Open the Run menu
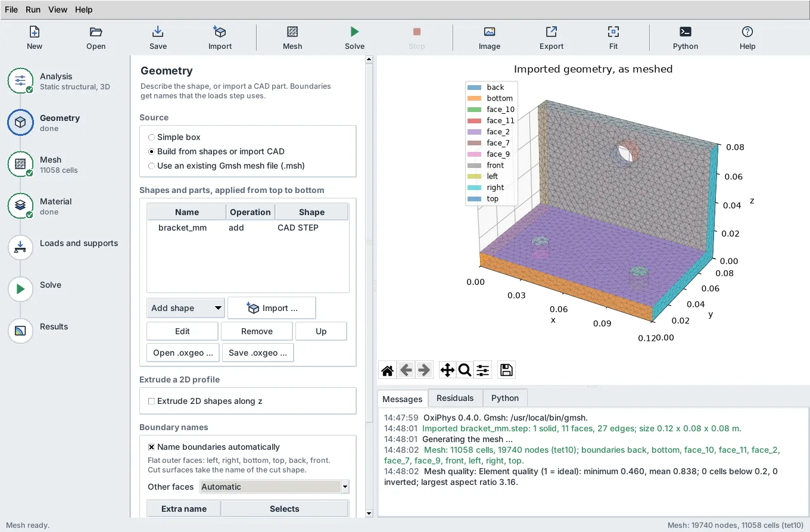Viewport: 810px width, 532px height. point(33,10)
